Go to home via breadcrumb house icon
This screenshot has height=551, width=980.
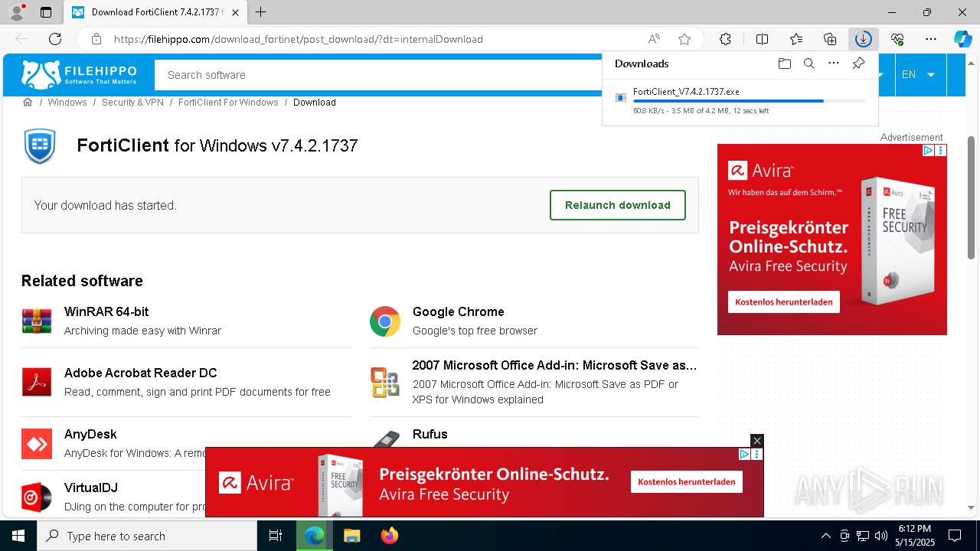[28, 102]
